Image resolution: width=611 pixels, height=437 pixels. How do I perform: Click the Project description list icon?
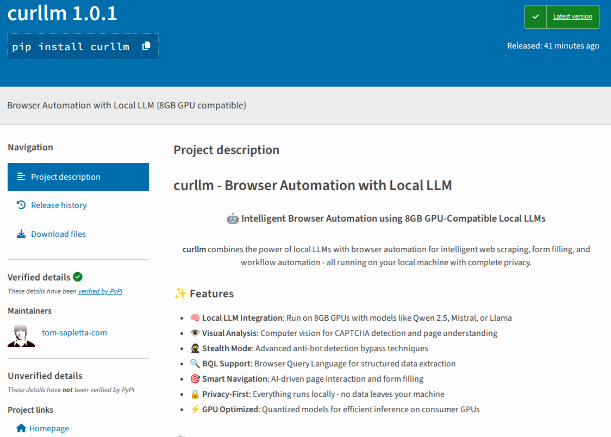click(21, 177)
